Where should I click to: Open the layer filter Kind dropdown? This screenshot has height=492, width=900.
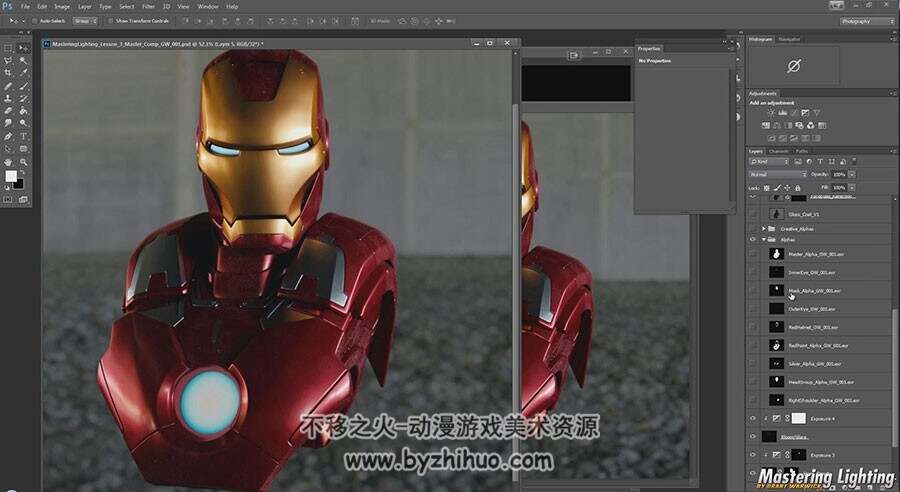pos(769,162)
